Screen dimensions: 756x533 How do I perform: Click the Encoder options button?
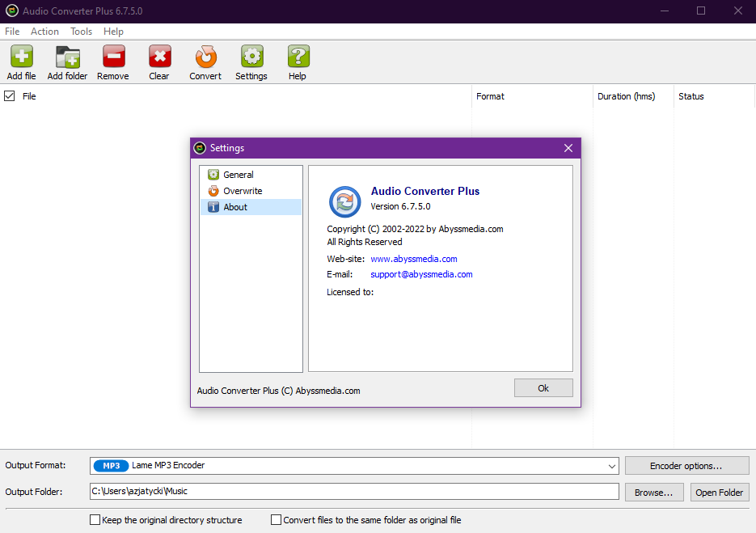[x=686, y=466]
